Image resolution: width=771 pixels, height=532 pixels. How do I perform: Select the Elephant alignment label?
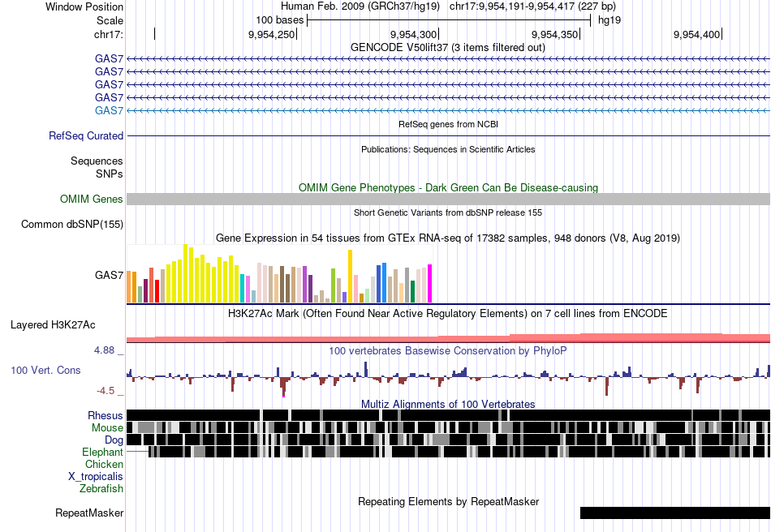[102, 452]
